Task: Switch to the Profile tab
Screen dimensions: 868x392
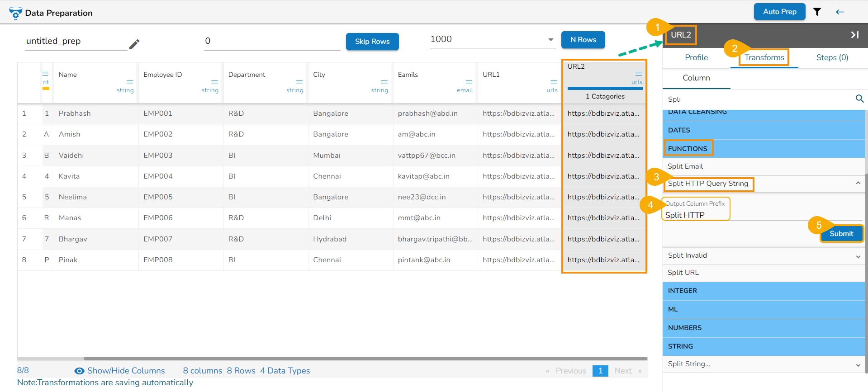Action: point(696,57)
